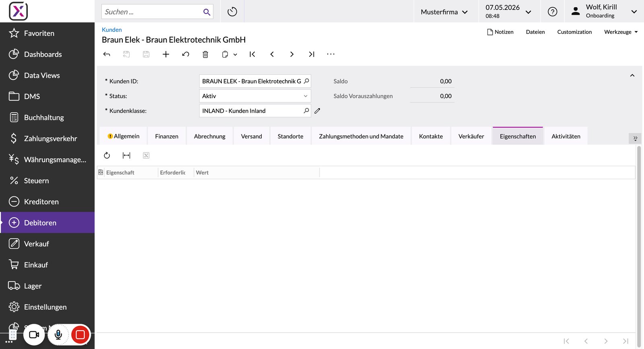Open the Lager module

pyautogui.click(x=47, y=286)
